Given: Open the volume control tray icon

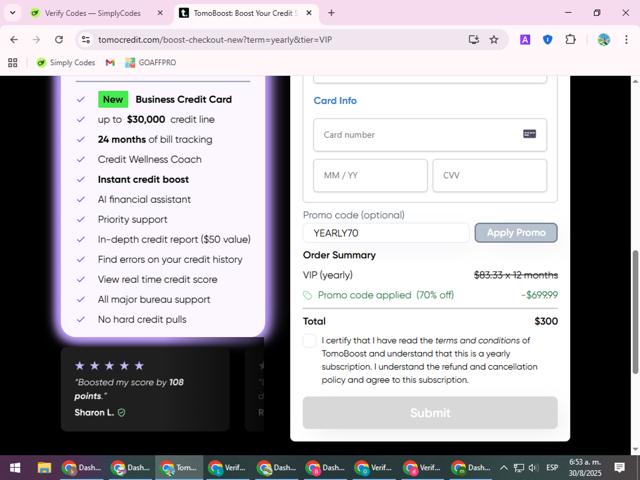Looking at the screenshot, I should (533, 467).
